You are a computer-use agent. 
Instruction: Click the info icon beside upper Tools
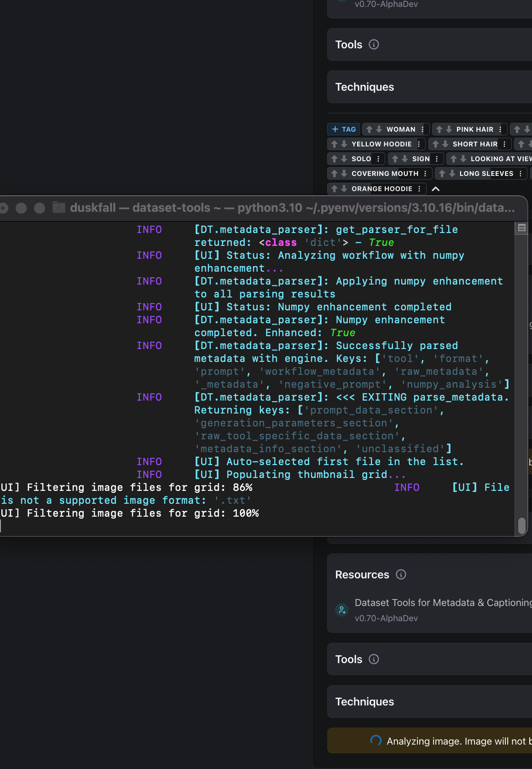point(374,45)
